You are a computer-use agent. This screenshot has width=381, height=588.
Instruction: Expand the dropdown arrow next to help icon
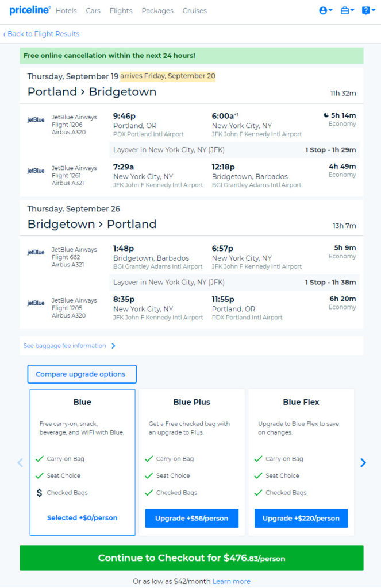point(374,11)
